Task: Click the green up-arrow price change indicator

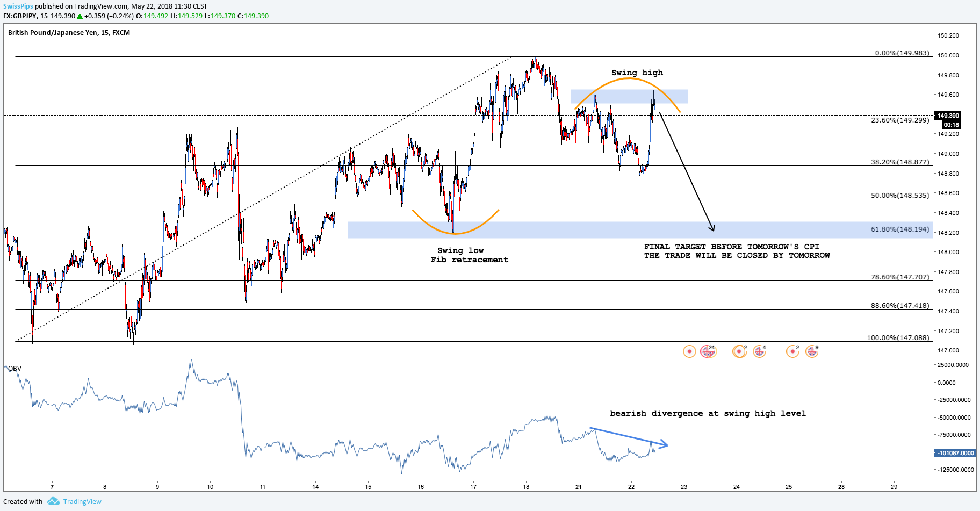Action: (80, 16)
